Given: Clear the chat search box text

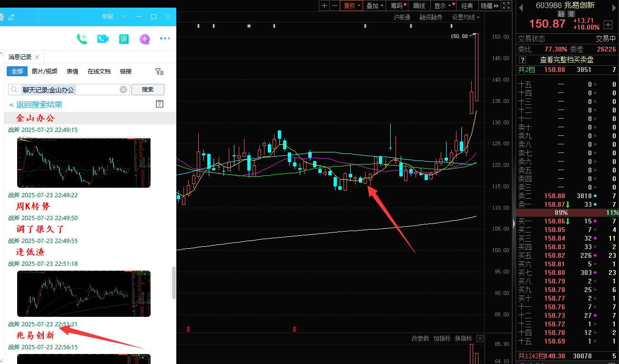Looking at the screenshot, I should point(123,90).
